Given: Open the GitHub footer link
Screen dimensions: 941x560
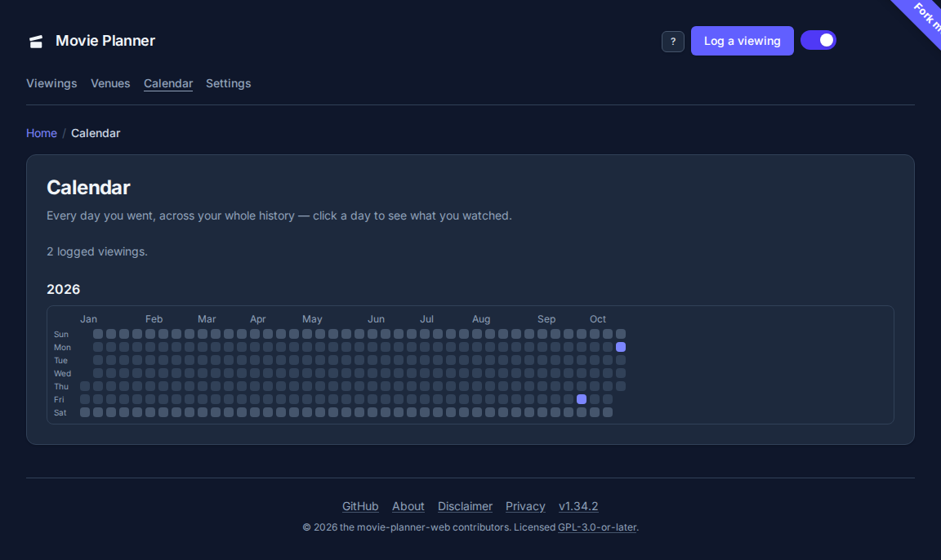Looking at the screenshot, I should pos(360,506).
